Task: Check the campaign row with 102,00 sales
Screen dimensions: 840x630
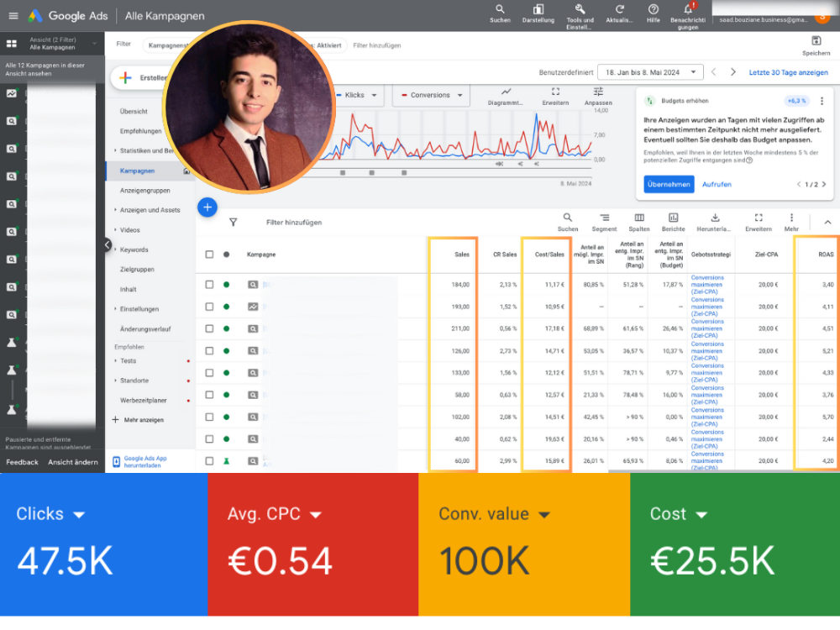Action: point(209,417)
